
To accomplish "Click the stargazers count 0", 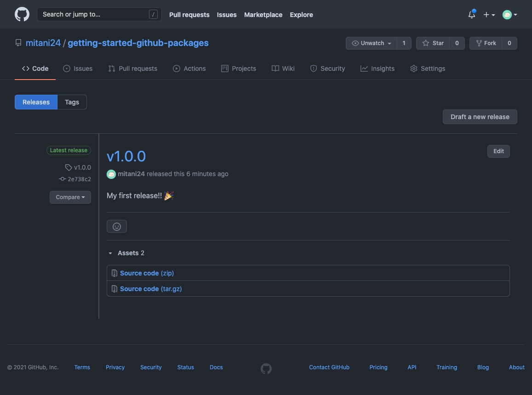I will click(457, 43).
